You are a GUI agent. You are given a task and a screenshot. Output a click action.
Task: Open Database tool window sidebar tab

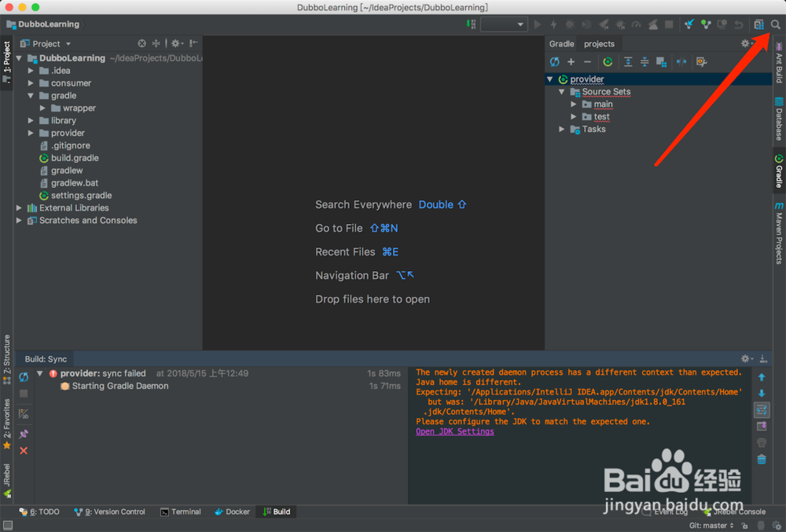coord(779,119)
